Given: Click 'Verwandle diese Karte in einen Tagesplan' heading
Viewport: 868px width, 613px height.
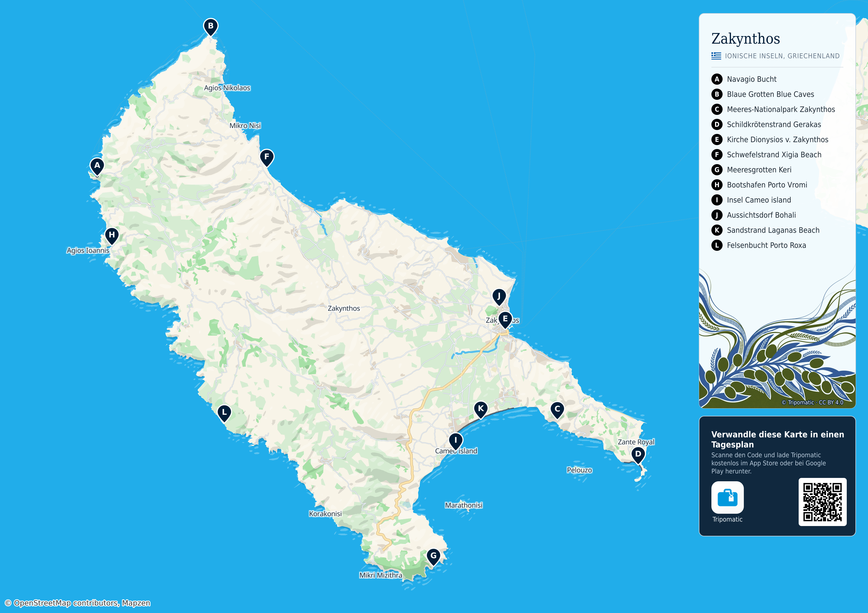Looking at the screenshot, I should coord(778,439).
